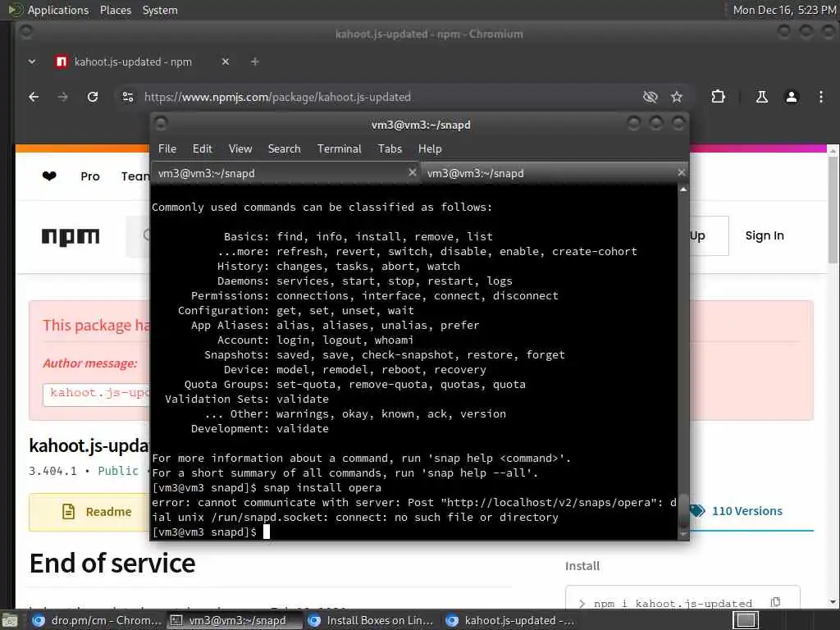The width and height of the screenshot is (840, 630).
Task: Click the workspace switcher in taskbar
Action: click(745, 620)
